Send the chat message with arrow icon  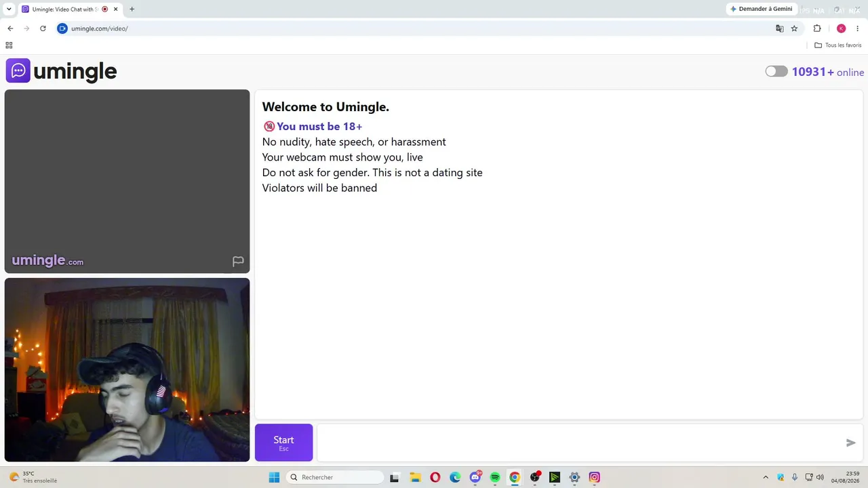tap(850, 443)
